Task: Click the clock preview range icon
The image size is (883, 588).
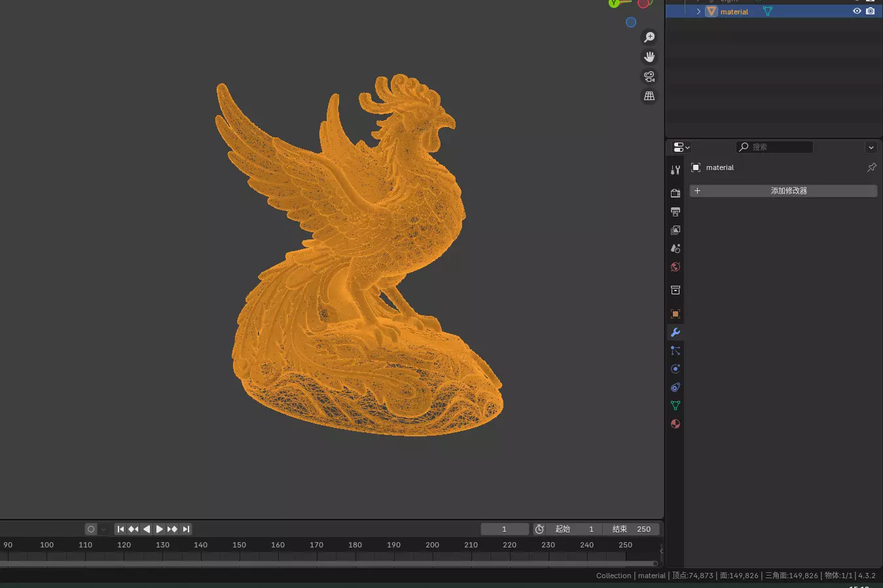Action: click(539, 529)
